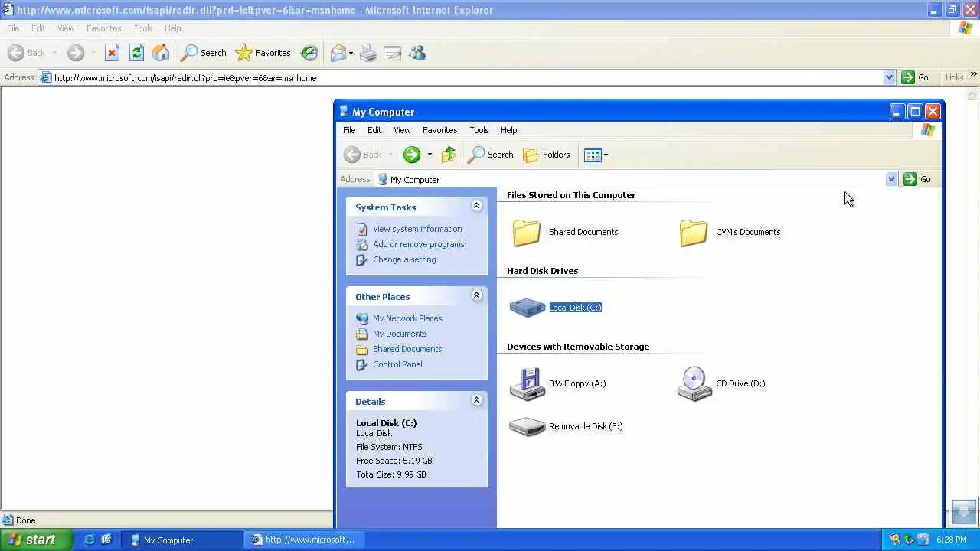Open My Documents link in Other Places
Screen dimensions: 980x551
tap(400, 334)
